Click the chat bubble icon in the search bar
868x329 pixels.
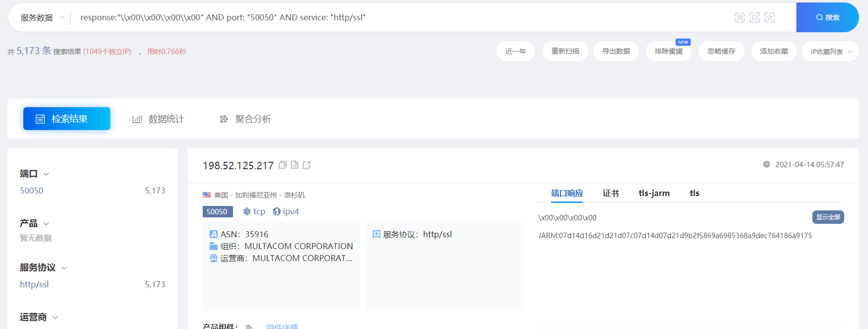(755, 17)
